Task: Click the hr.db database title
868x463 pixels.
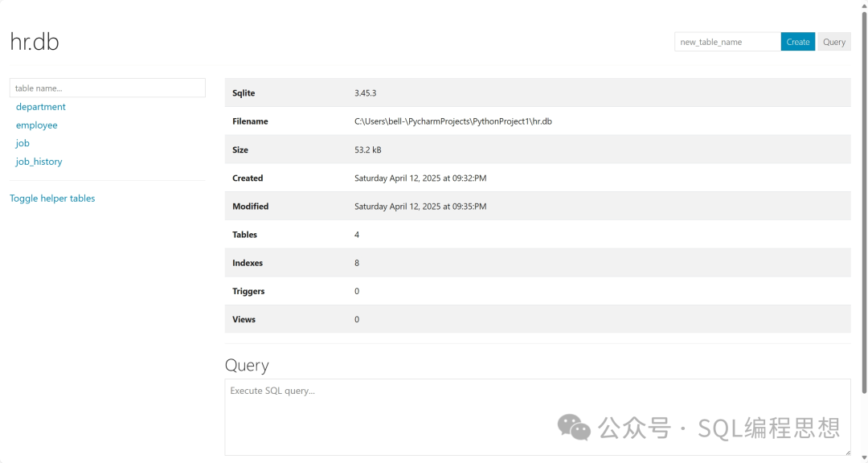Action: click(35, 42)
